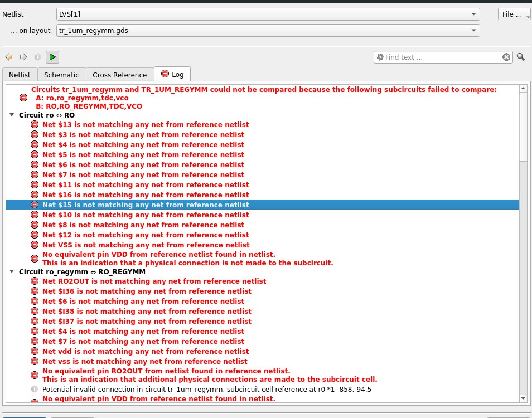This screenshot has width=532, height=418.
Task: Click error icon beside Net $I36 message
Action: [35, 291]
